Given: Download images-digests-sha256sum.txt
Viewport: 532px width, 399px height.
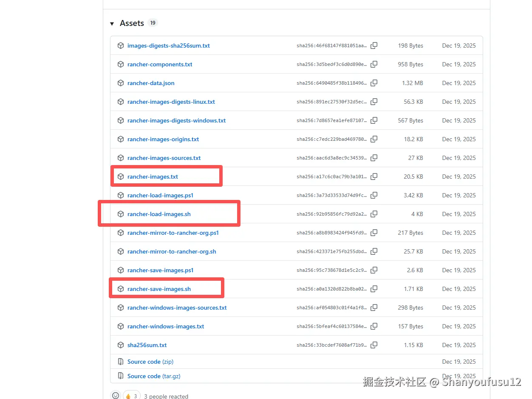Looking at the screenshot, I should pos(169,46).
